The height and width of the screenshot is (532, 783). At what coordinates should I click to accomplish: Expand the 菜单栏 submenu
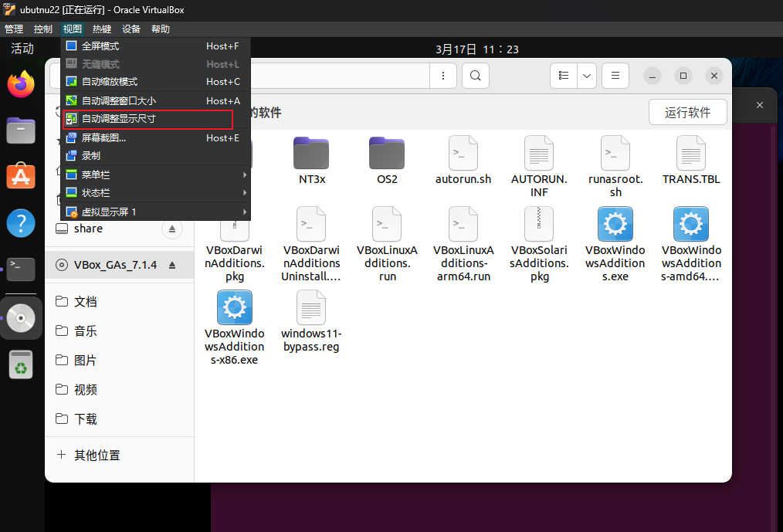pyautogui.click(x=155, y=175)
